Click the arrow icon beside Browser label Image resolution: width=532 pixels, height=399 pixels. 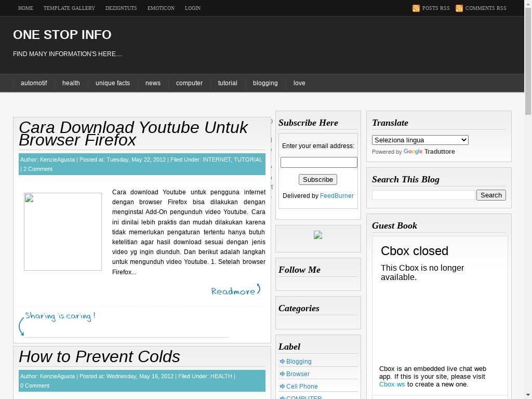click(x=282, y=374)
